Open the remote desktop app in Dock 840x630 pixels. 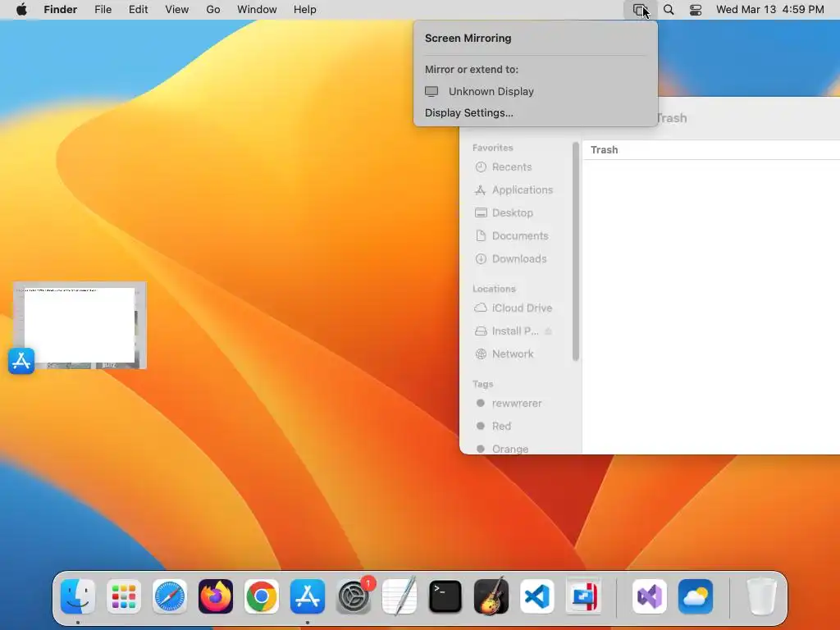click(583, 597)
